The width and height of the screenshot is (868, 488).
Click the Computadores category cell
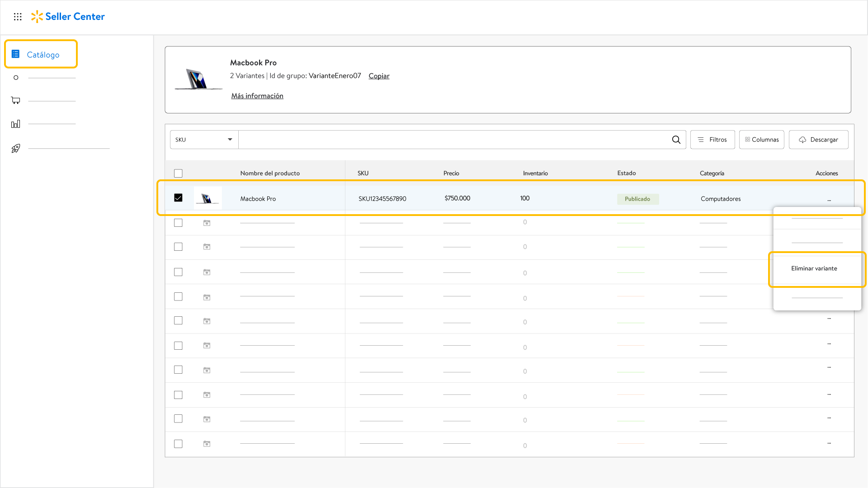721,199
